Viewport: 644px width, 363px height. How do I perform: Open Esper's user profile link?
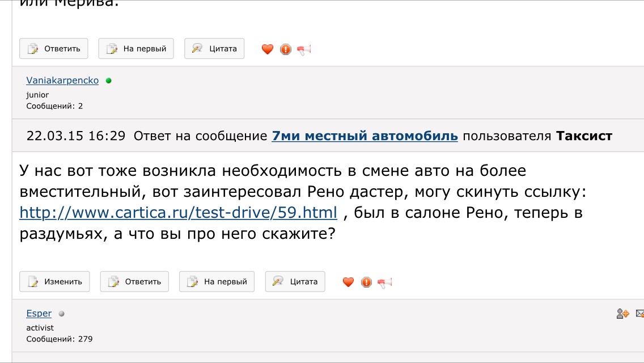click(39, 314)
